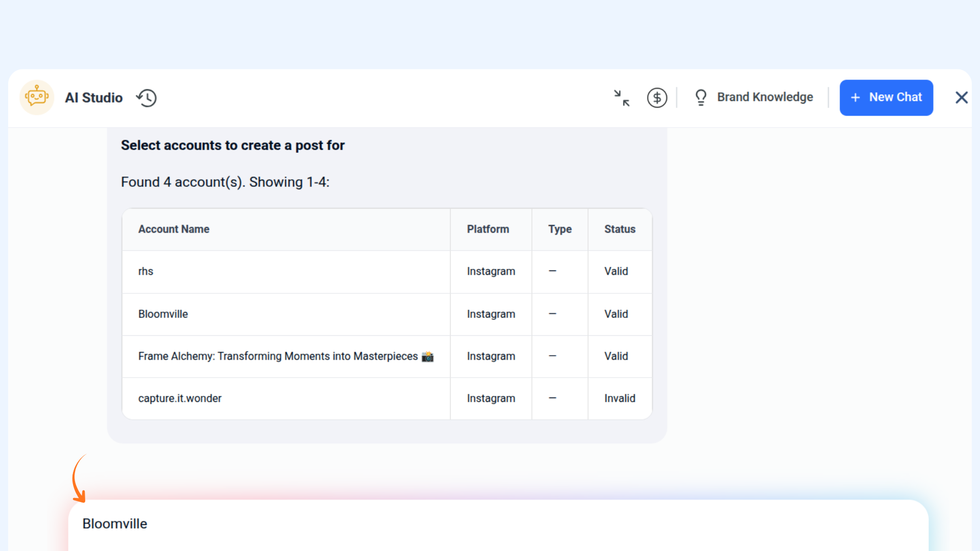The height and width of the screenshot is (551, 980).
Task: Click the AI Studio robot logo
Action: point(37,97)
